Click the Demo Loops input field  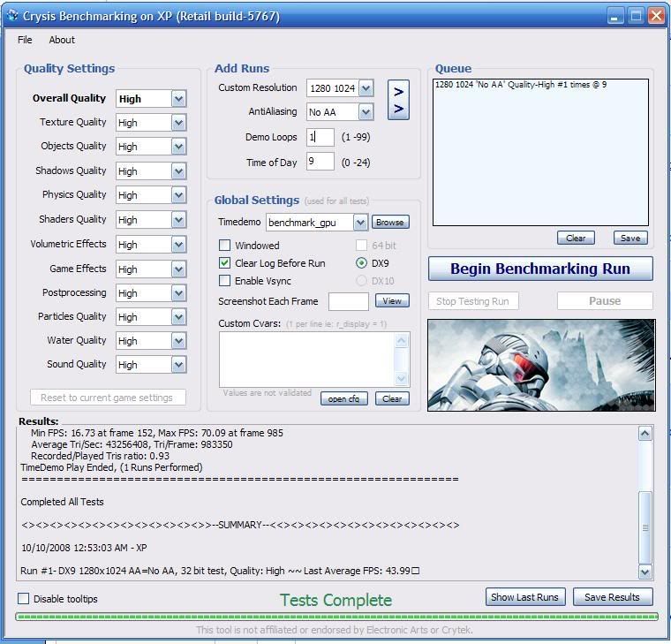[320, 137]
